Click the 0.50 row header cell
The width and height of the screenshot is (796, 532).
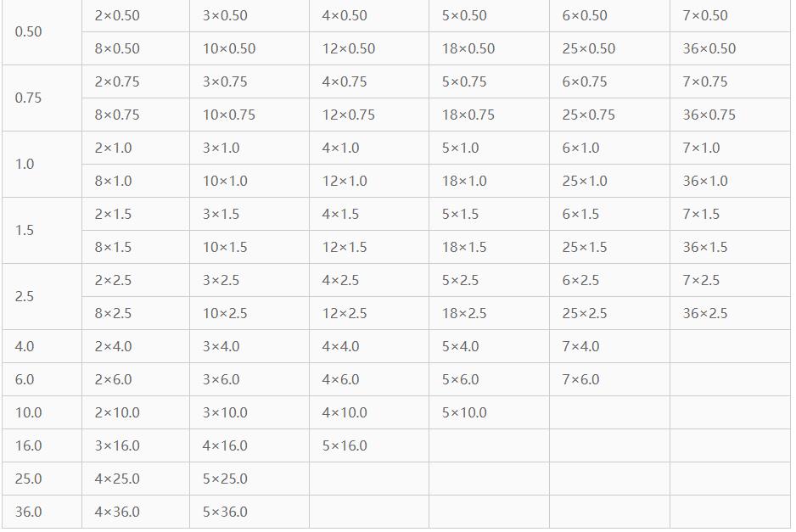click(x=28, y=31)
